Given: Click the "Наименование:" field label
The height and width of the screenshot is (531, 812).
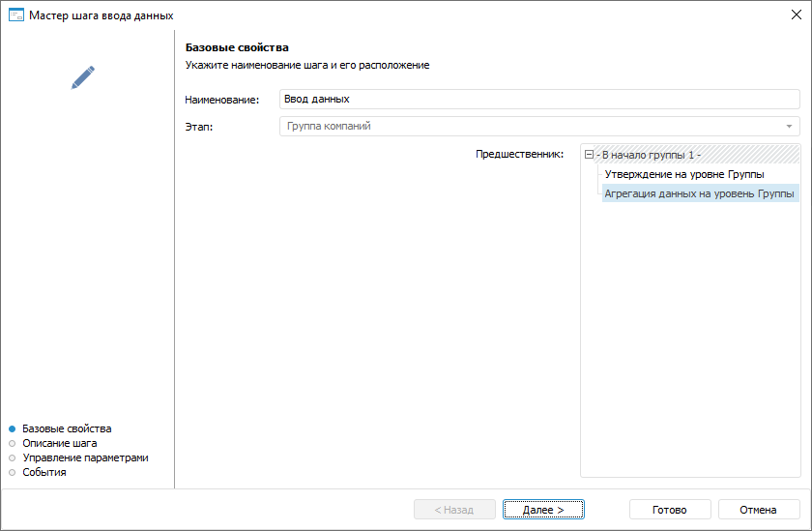Looking at the screenshot, I should click(x=222, y=101).
